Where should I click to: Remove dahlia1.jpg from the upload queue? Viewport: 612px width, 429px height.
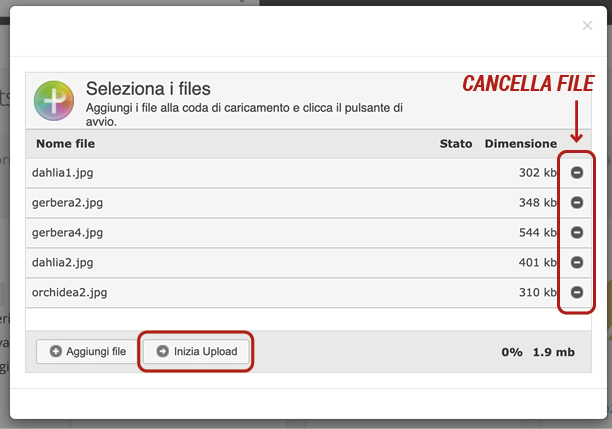pyautogui.click(x=577, y=172)
